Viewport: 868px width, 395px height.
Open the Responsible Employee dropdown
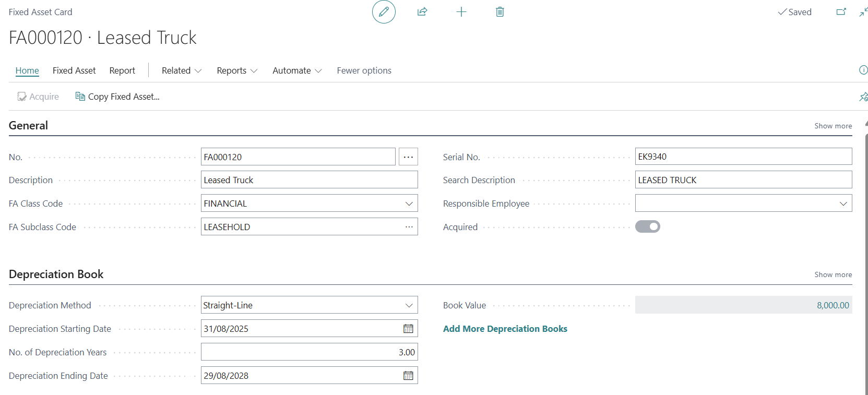point(843,204)
